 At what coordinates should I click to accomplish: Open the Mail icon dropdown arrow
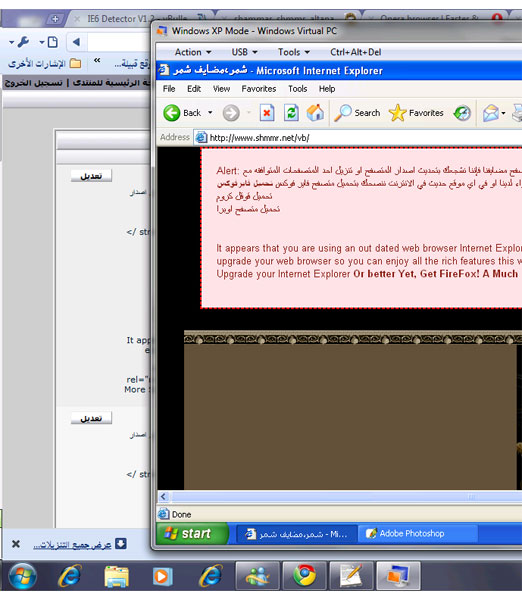(x=503, y=113)
